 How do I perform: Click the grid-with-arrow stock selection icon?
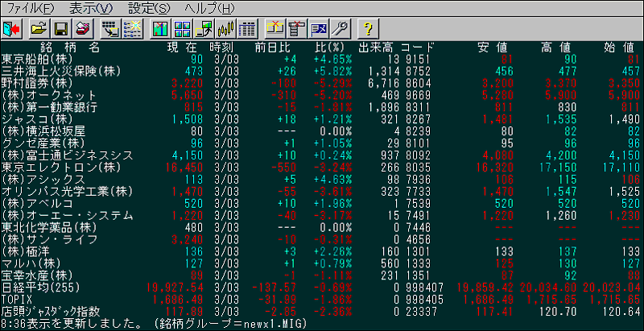click(110, 29)
